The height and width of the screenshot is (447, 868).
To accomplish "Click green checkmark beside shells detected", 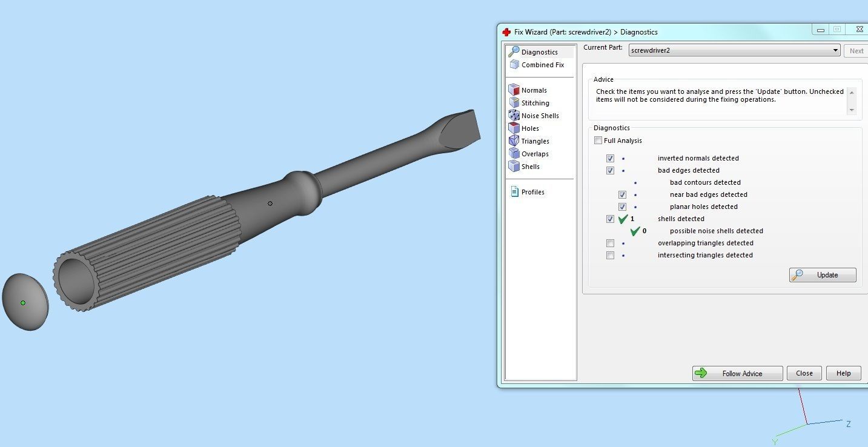I will [x=623, y=219].
